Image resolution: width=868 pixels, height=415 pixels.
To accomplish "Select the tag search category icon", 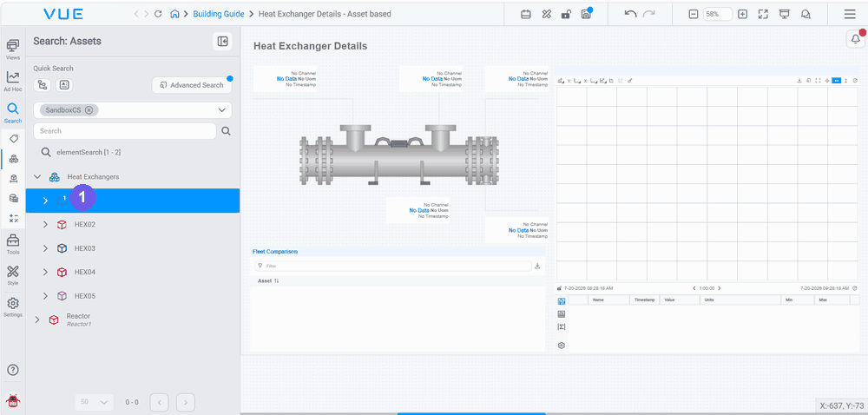I will [x=14, y=138].
